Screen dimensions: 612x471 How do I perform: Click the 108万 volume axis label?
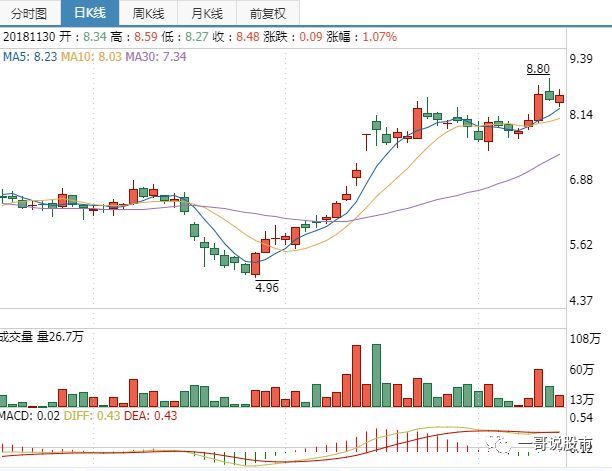coord(585,338)
